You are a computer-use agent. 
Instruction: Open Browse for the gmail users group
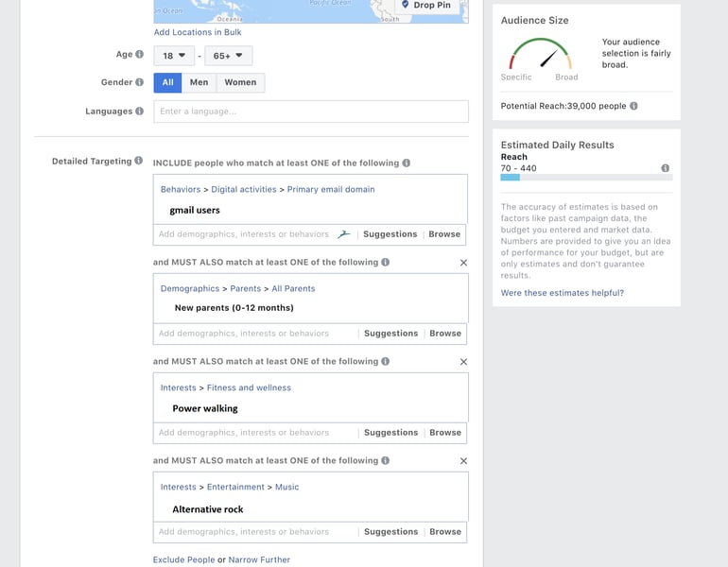(444, 234)
